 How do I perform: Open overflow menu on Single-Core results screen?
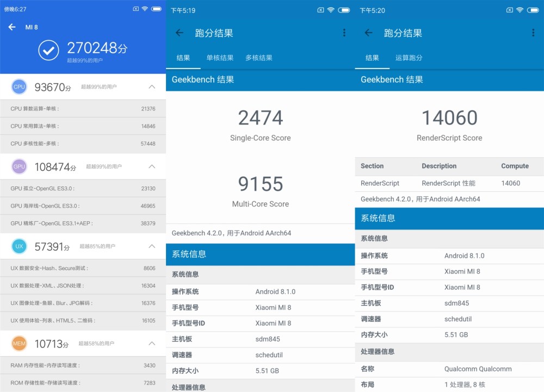click(x=344, y=33)
